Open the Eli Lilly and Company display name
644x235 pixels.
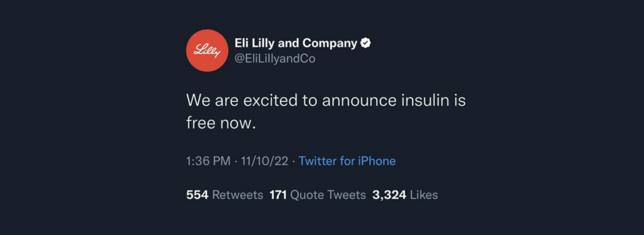[x=296, y=43]
